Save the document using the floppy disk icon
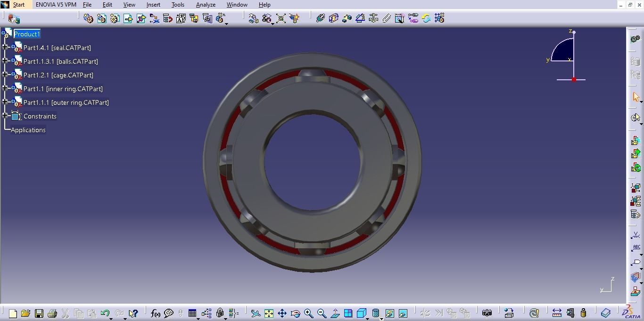 click(x=39, y=313)
